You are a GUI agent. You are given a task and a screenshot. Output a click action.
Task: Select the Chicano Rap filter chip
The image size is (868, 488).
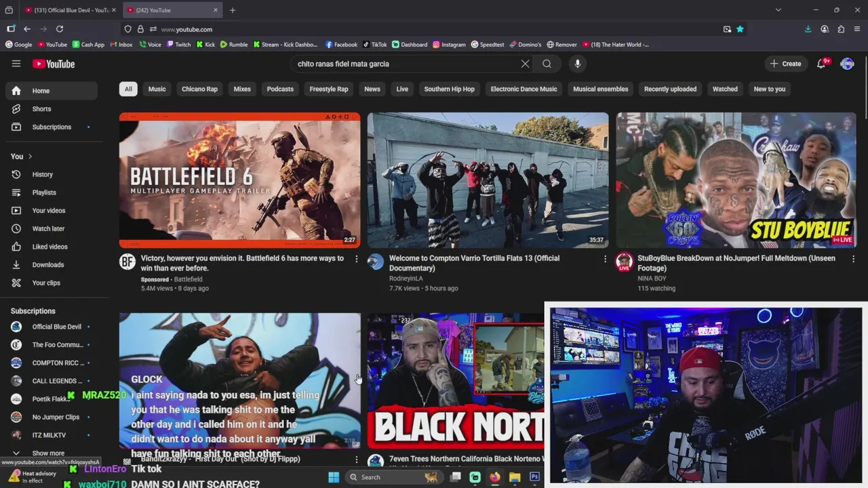(199, 89)
